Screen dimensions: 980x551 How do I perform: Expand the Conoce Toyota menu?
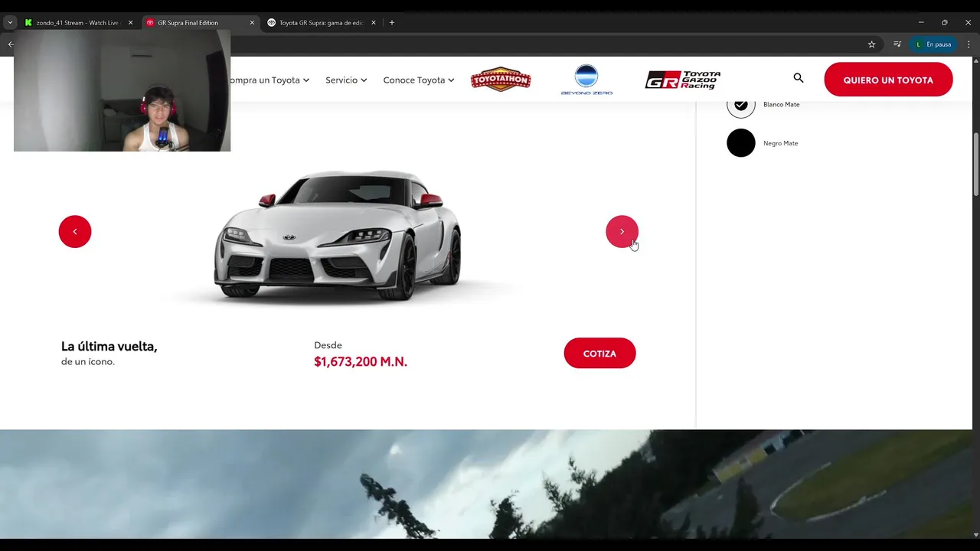coord(419,80)
